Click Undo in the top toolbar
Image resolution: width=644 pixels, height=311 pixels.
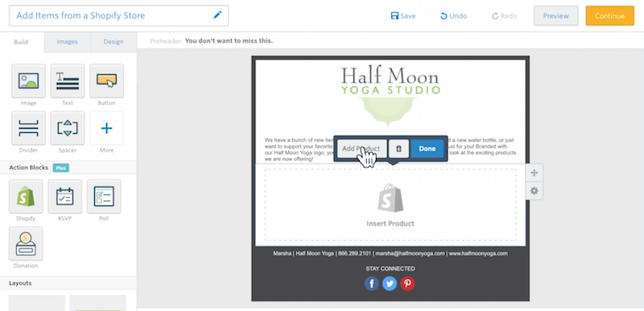453,16
